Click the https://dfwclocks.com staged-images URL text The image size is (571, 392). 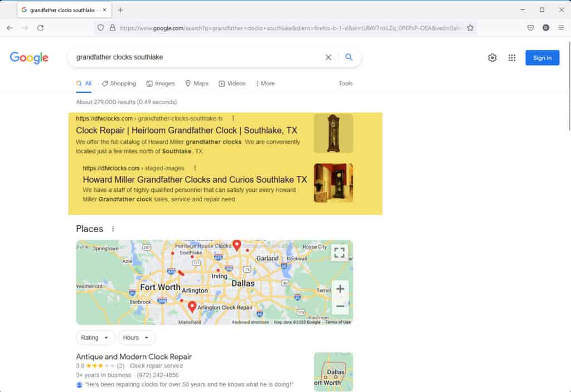tap(133, 168)
